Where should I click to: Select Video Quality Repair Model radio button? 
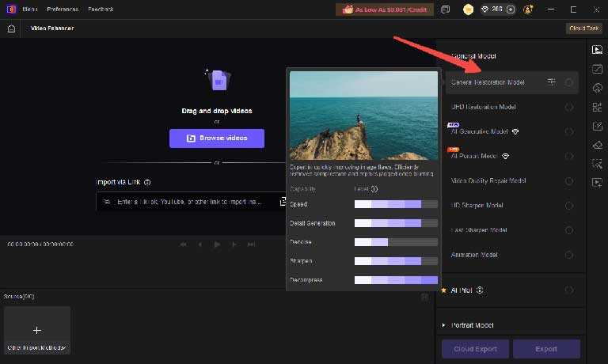pyautogui.click(x=569, y=181)
